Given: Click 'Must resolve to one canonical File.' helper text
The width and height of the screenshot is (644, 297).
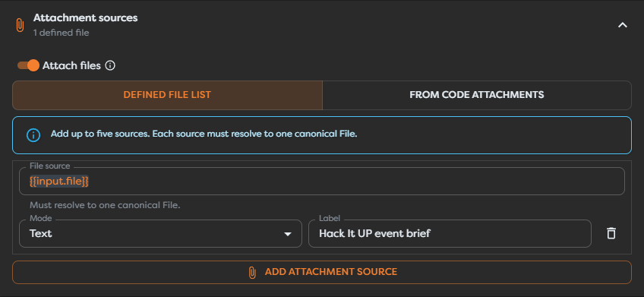Looking at the screenshot, I should click(105, 205).
